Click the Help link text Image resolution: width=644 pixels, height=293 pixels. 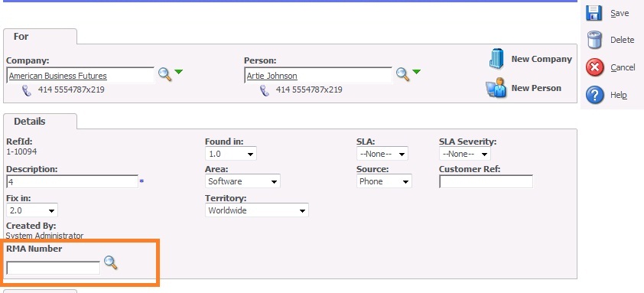pyautogui.click(x=619, y=95)
